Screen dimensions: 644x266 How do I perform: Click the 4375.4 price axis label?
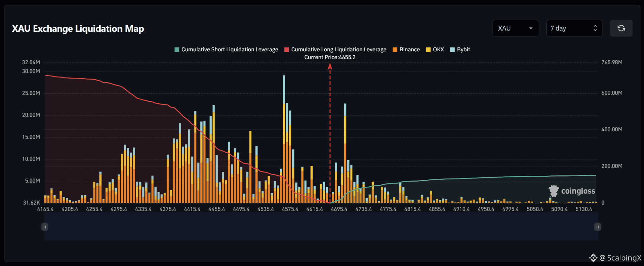point(168,209)
